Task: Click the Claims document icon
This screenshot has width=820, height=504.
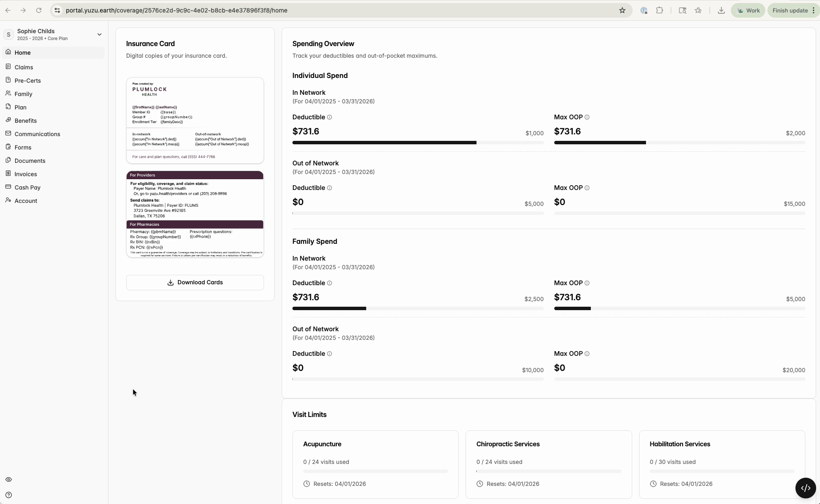Action: (8, 67)
